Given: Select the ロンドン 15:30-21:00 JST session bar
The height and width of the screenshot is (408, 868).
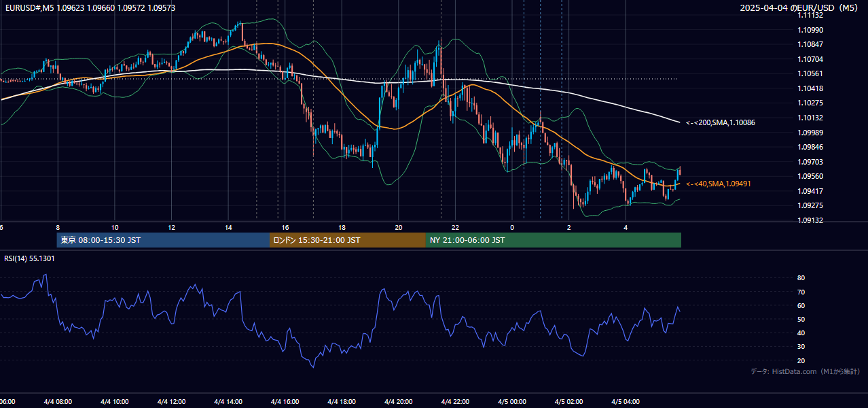Looking at the screenshot, I should 348,240.
